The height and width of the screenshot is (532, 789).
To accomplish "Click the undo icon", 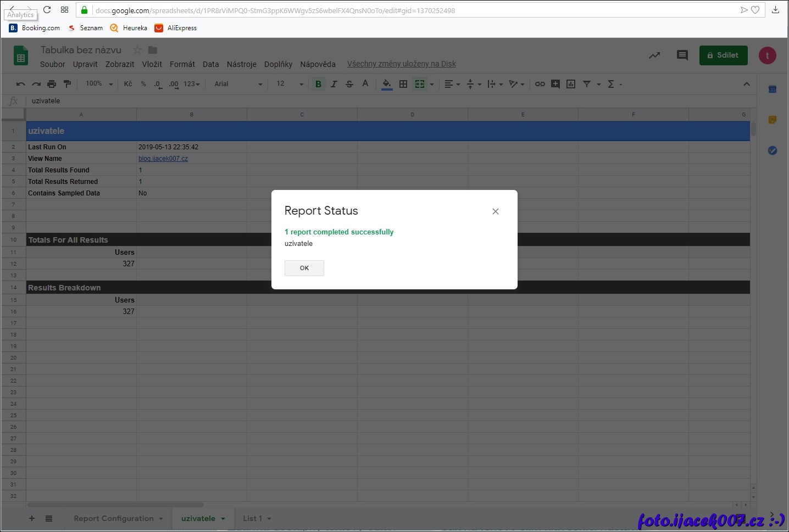I will 21,84.
